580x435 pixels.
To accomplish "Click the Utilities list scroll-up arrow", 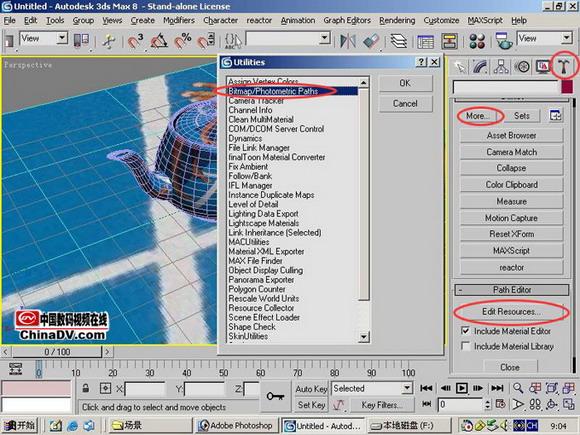I will [364, 82].
